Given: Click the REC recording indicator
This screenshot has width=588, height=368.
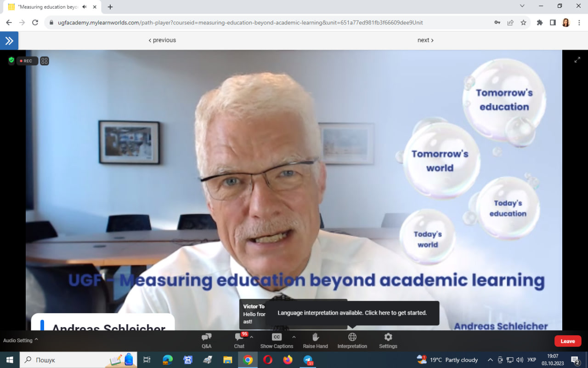Looking at the screenshot, I should (x=27, y=61).
